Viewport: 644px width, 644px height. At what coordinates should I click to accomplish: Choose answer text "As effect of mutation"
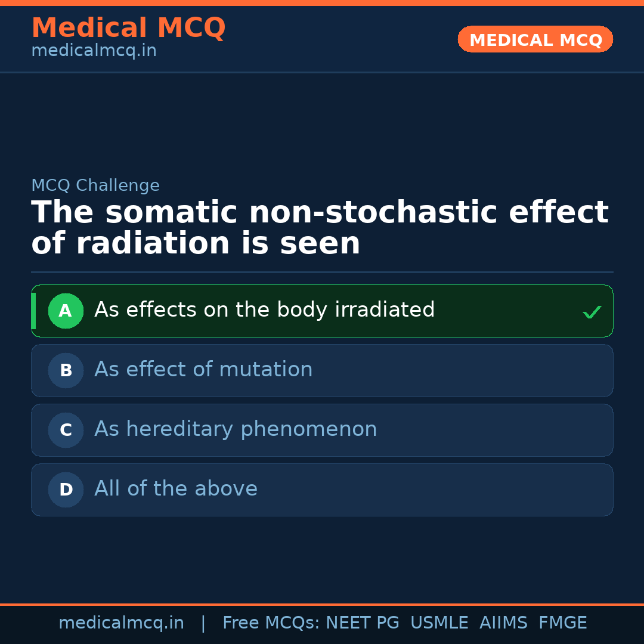pyautogui.click(x=203, y=370)
